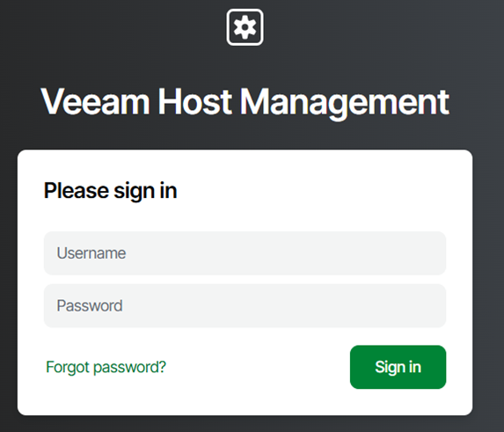Click the word Management in the title

[x=345, y=104]
